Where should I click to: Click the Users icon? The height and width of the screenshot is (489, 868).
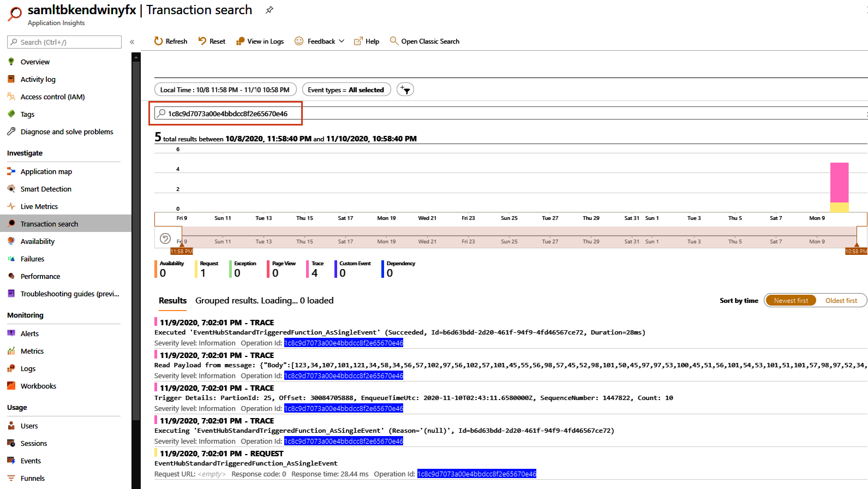coord(11,426)
